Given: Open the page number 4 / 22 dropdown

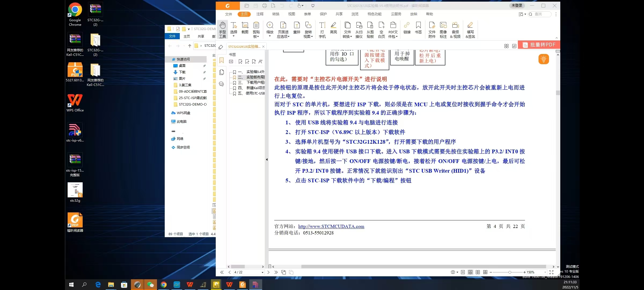Looking at the screenshot, I should click(x=262, y=272).
